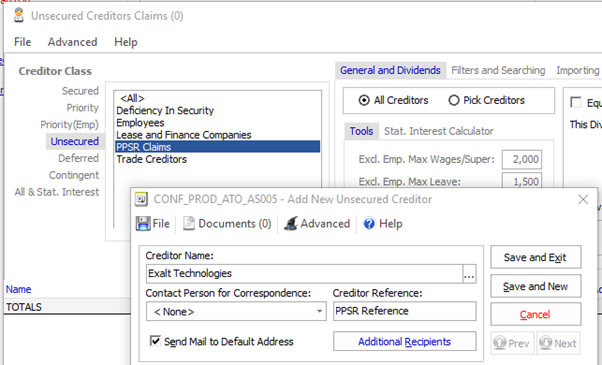The image size is (602, 365).
Task: Select the All Creditors radio button
Action: (x=364, y=101)
